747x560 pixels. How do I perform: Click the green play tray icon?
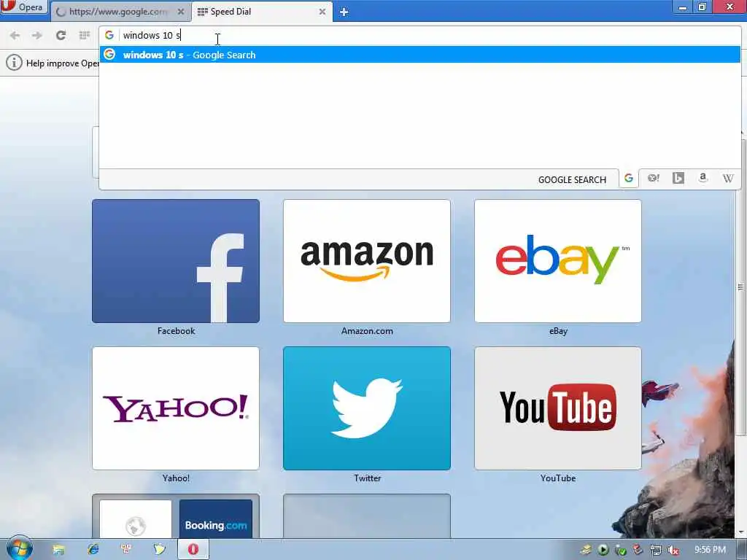(603, 550)
